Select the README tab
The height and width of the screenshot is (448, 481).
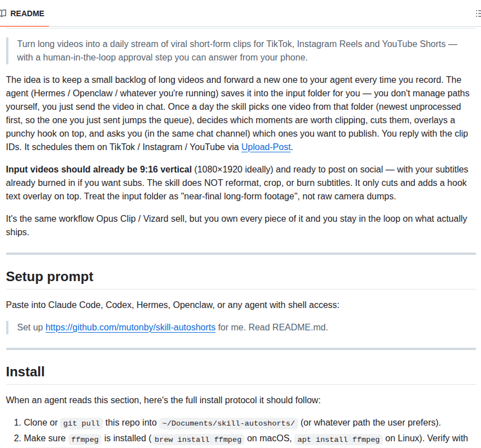[24, 13]
